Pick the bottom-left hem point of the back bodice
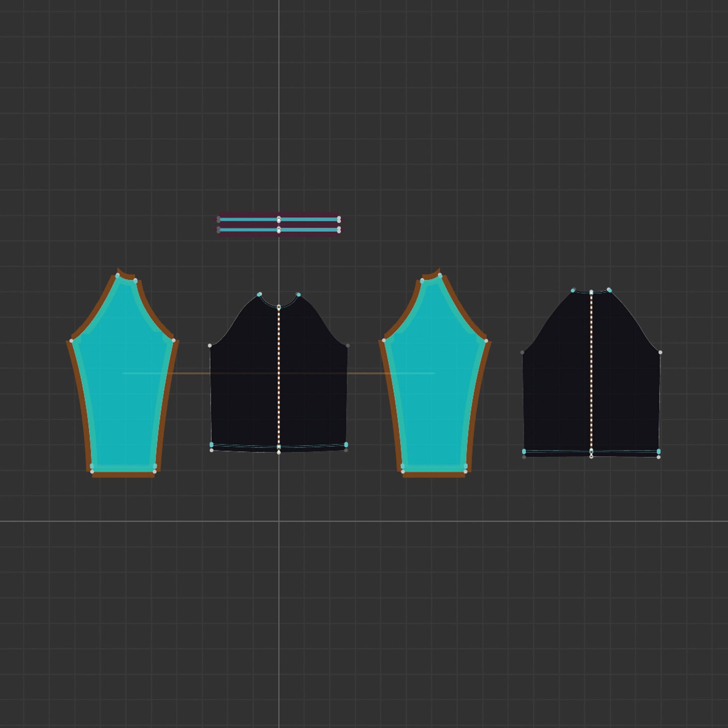 click(x=524, y=457)
